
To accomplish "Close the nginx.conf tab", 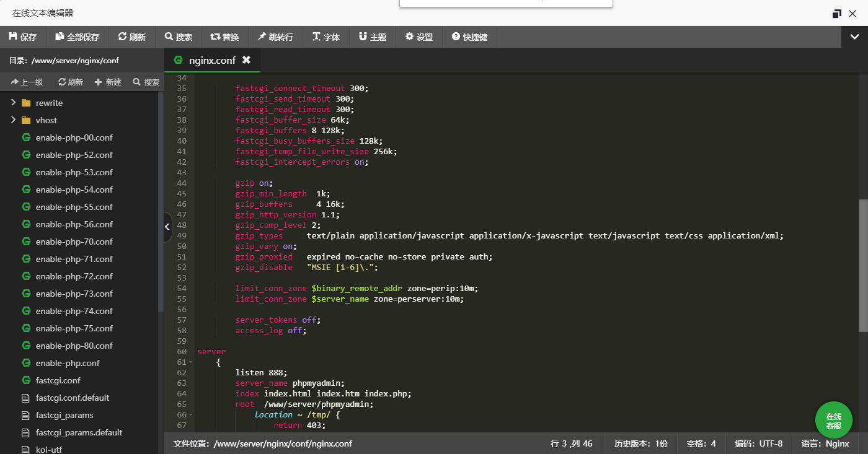I will click(246, 60).
